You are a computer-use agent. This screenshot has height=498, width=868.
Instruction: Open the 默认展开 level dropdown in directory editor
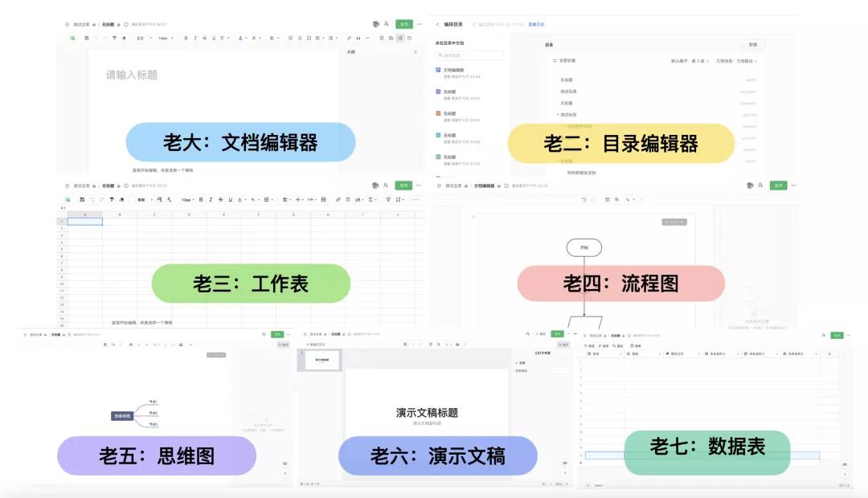(x=690, y=61)
